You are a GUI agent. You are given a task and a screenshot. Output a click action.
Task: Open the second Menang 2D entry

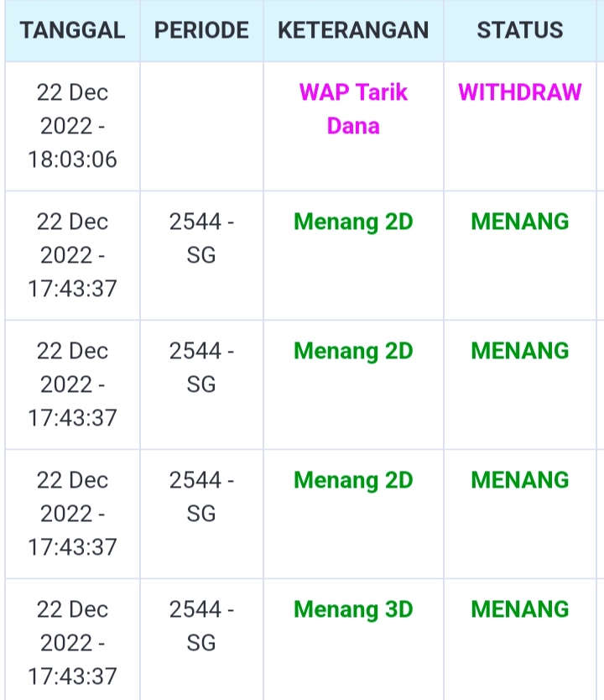coord(353,351)
